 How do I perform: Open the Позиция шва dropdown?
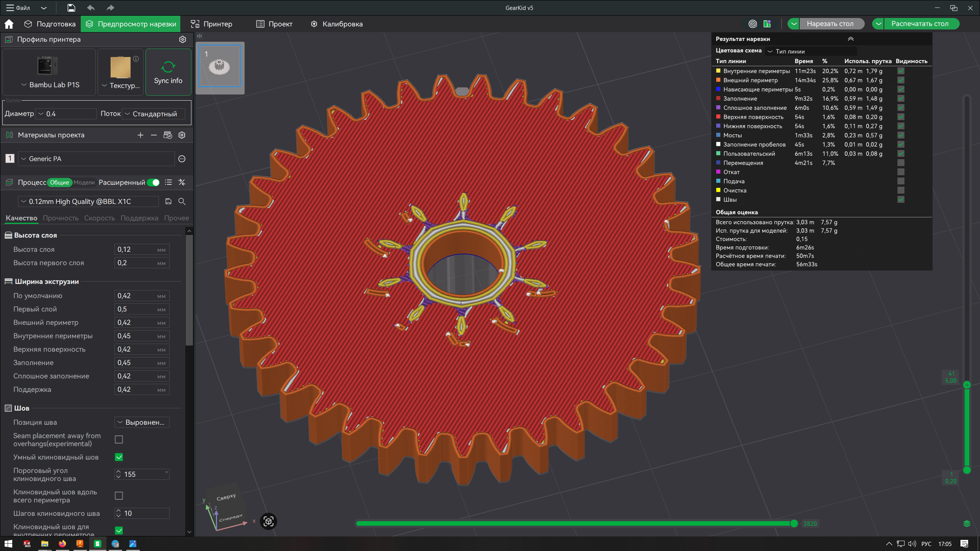point(142,422)
